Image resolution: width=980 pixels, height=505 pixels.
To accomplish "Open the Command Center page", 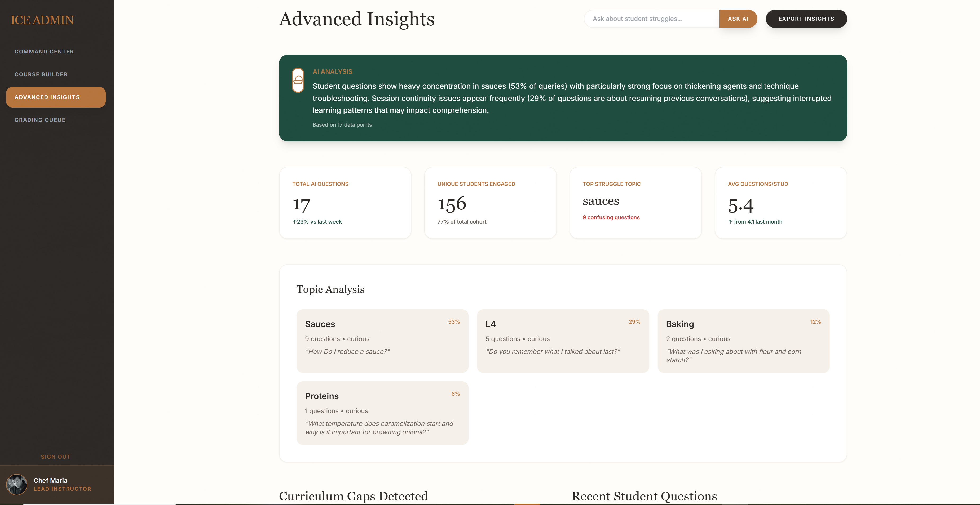I will point(44,52).
